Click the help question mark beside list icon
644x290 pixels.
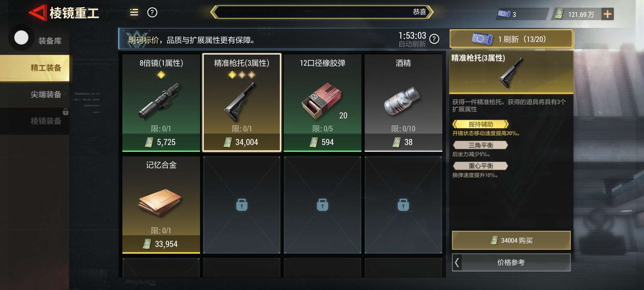(152, 12)
